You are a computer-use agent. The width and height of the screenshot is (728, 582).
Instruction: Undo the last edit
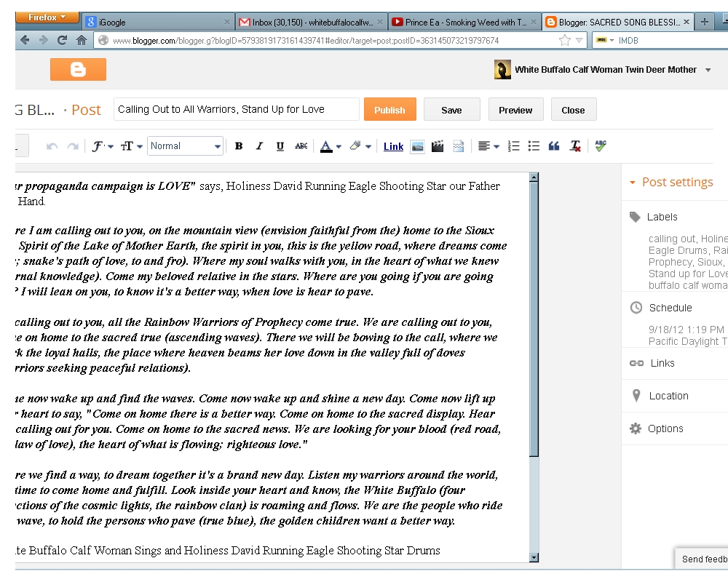point(52,147)
